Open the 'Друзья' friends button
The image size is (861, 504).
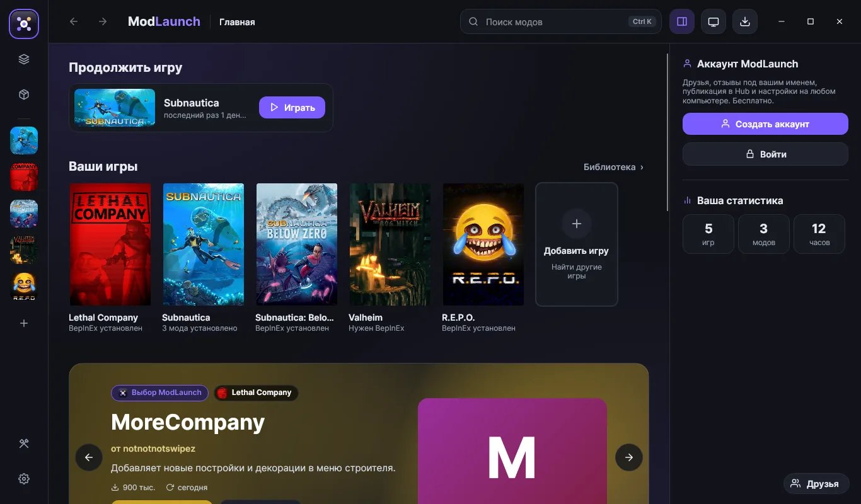click(816, 484)
